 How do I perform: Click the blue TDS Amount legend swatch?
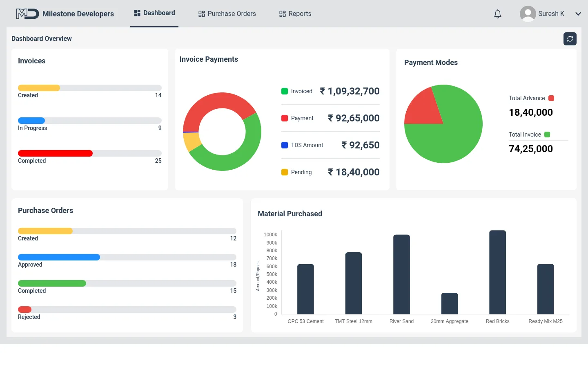coord(285,145)
